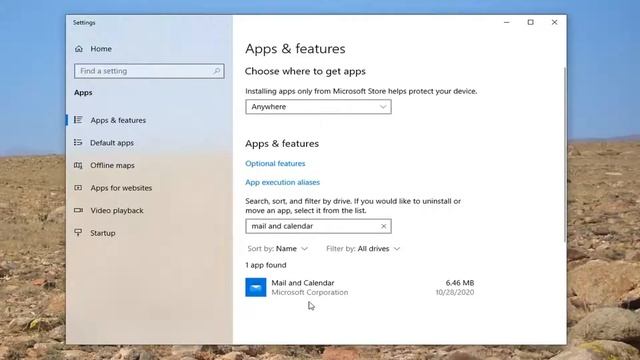
Task: Expand the Sort by Name dropdown
Action: tap(278, 249)
